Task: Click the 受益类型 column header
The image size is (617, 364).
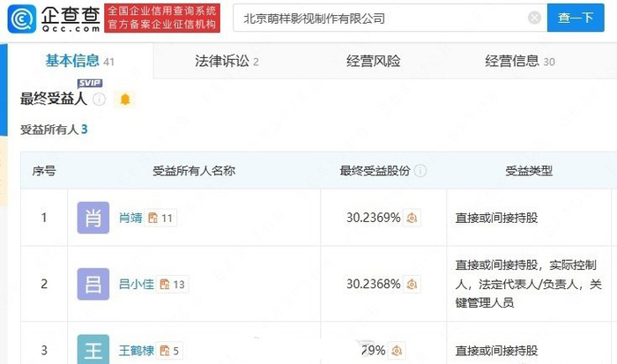Action: pos(529,171)
